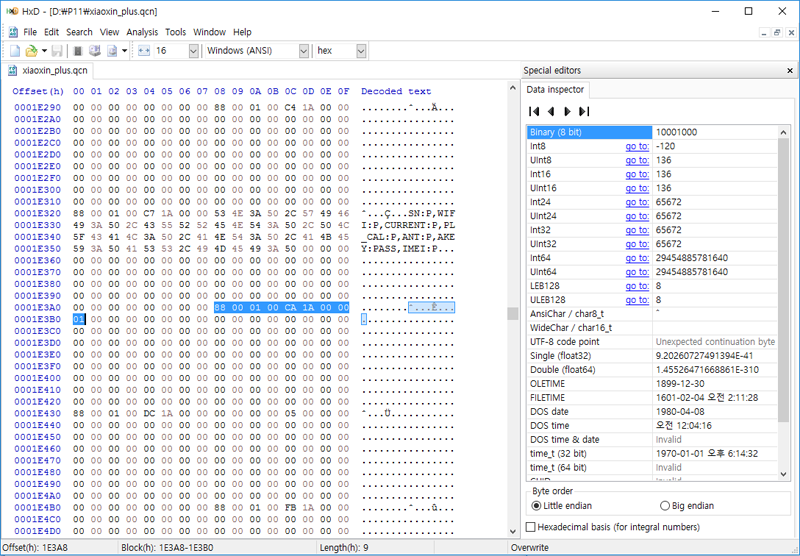Click the HxD document icon beside File menu
The height and width of the screenshot is (556, 800).
(13, 32)
